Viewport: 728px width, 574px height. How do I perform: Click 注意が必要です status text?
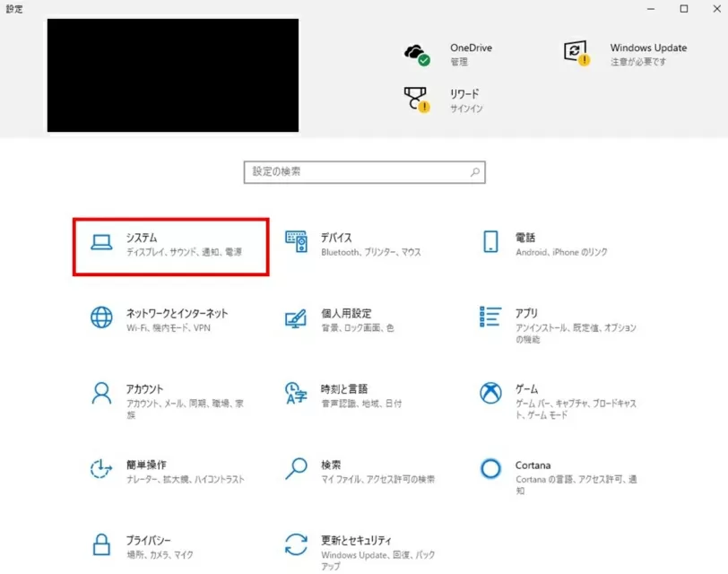[638, 62]
